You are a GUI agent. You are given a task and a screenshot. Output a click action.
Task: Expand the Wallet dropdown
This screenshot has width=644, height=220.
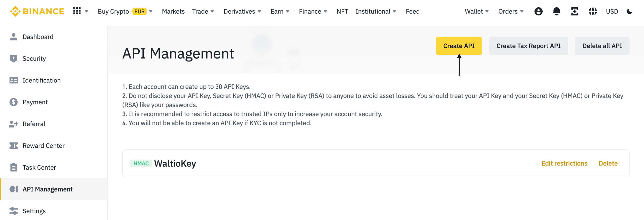(476, 11)
